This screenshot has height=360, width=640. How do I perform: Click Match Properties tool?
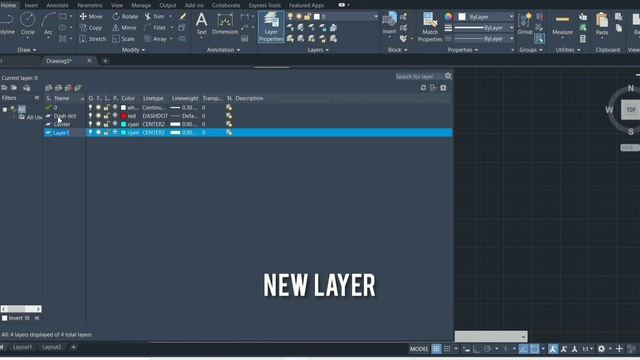point(430,27)
